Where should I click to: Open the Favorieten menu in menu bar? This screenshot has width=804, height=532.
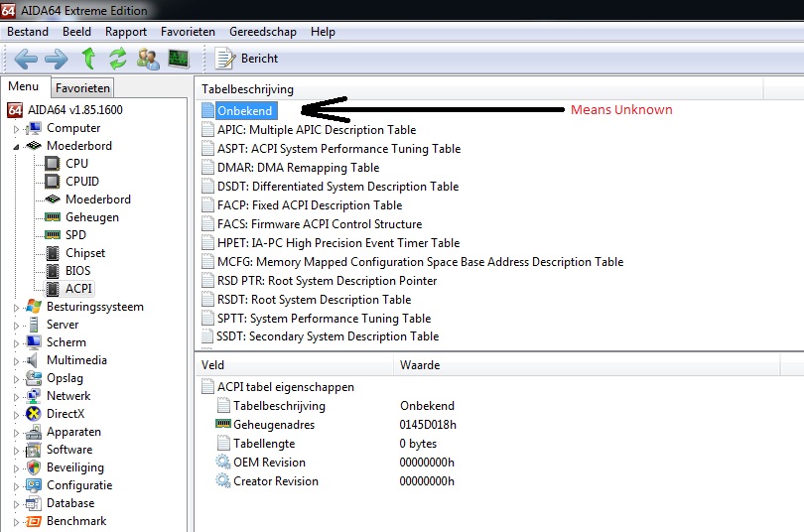(188, 32)
